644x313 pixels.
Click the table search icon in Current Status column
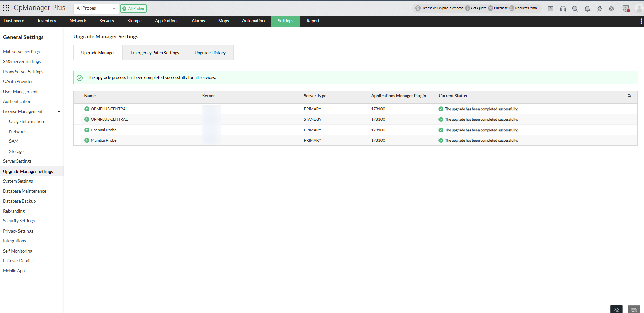[x=629, y=96]
